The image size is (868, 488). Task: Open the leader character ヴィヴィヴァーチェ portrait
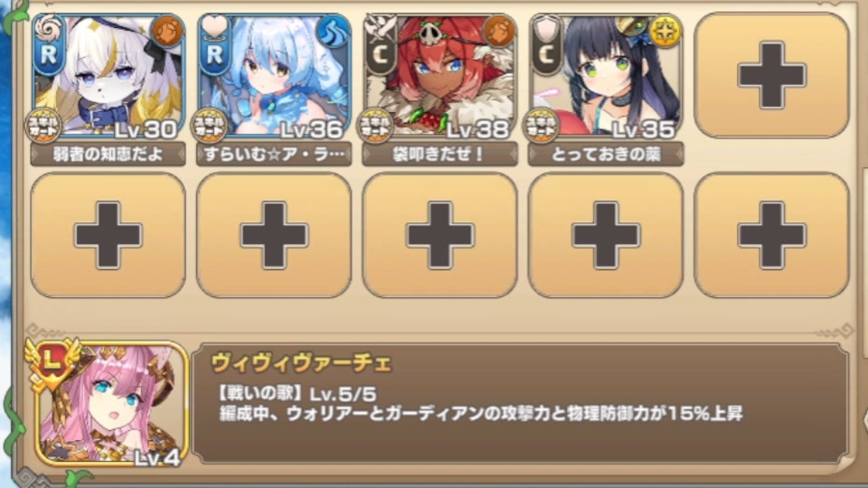click(110, 404)
